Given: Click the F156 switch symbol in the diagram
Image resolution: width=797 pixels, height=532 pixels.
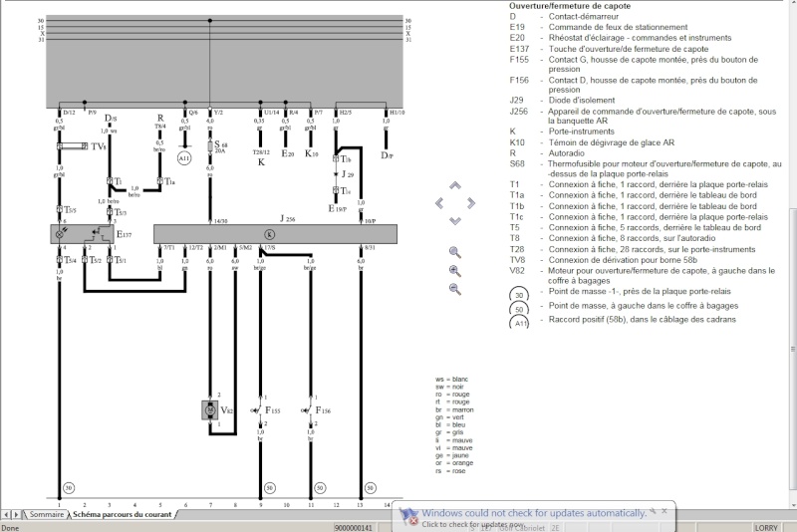Looking at the screenshot, I should click(309, 410).
